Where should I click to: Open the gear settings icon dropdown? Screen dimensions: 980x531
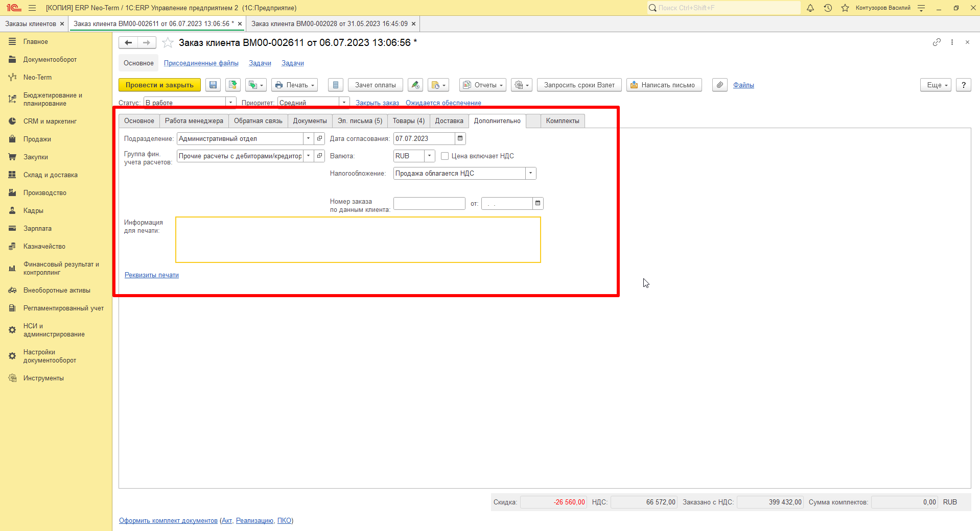522,85
